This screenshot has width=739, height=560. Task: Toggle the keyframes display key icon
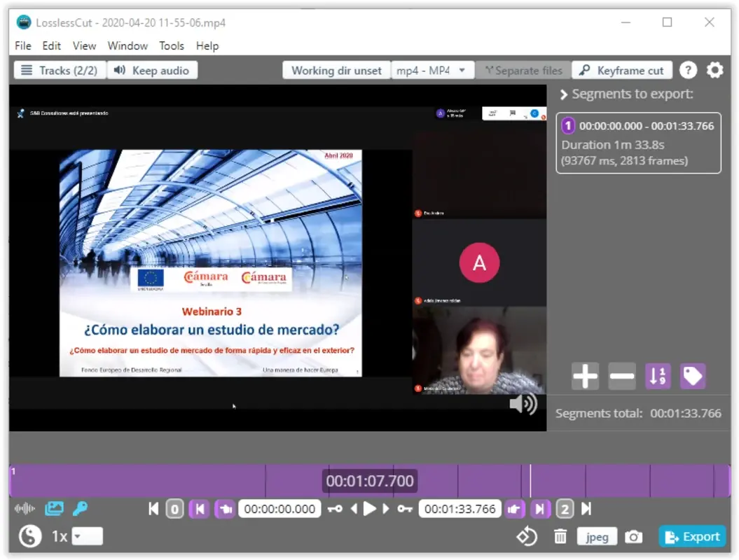pyautogui.click(x=79, y=509)
